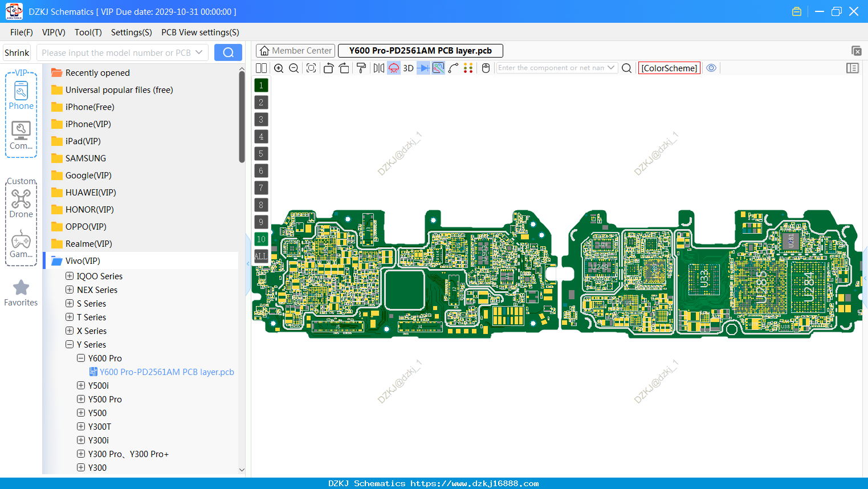
Task: Open Favorites star
Action: (x=21, y=293)
